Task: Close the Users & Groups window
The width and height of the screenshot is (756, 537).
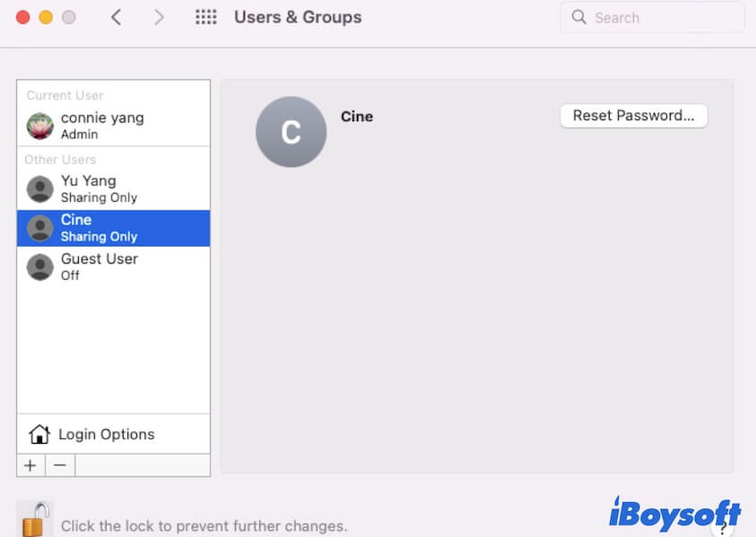Action: [x=22, y=17]
